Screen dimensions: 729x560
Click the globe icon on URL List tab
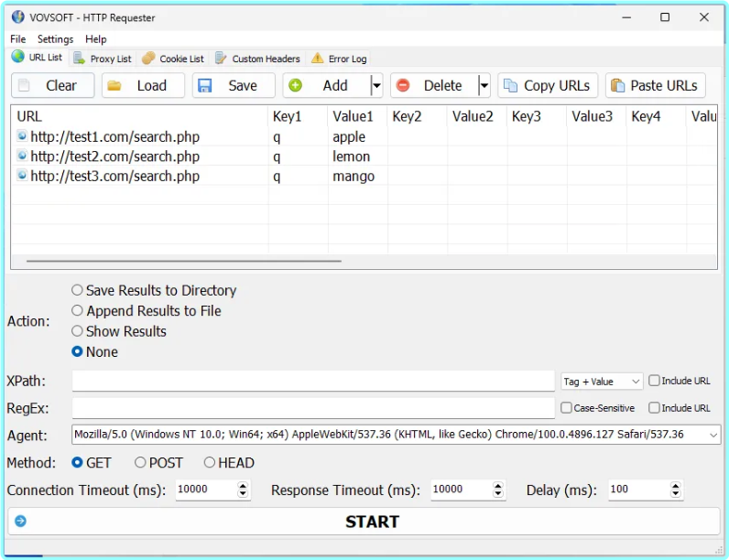coord(17,56)
